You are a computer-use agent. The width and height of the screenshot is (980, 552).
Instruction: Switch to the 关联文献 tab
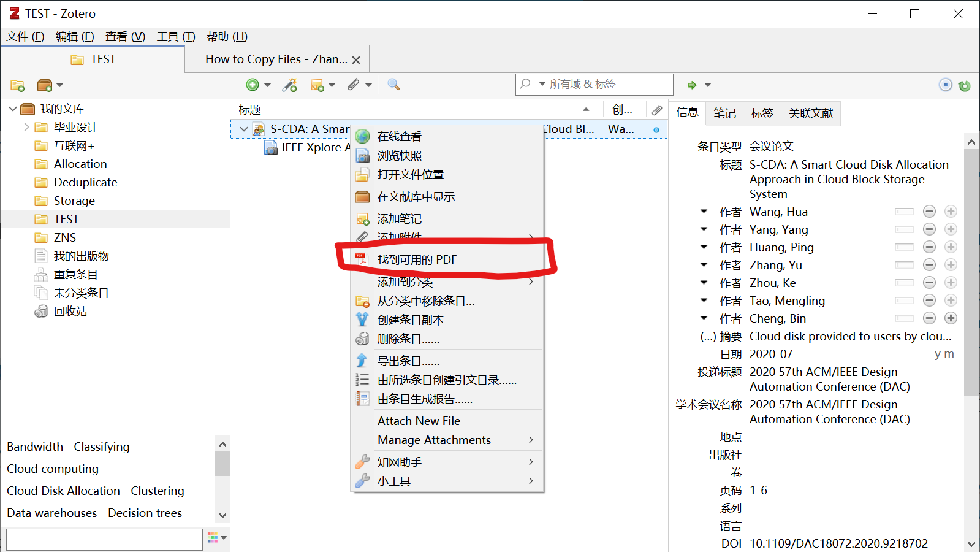811,113
